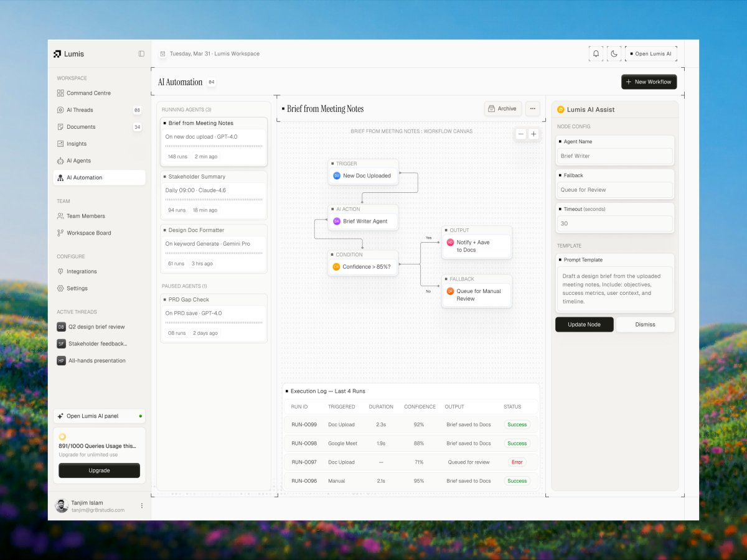Click the Archive button

503,109
